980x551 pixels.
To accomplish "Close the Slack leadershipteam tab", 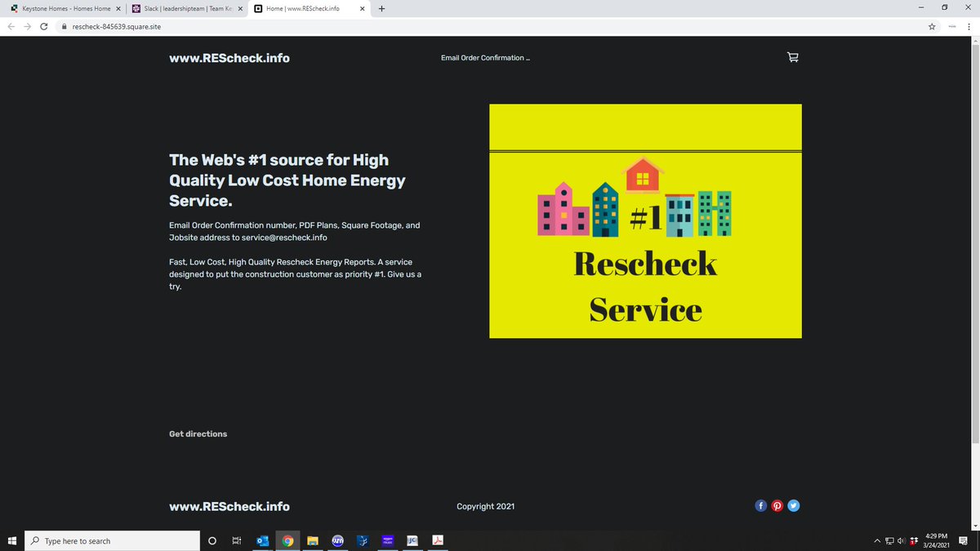I will [x=240, y=8].
